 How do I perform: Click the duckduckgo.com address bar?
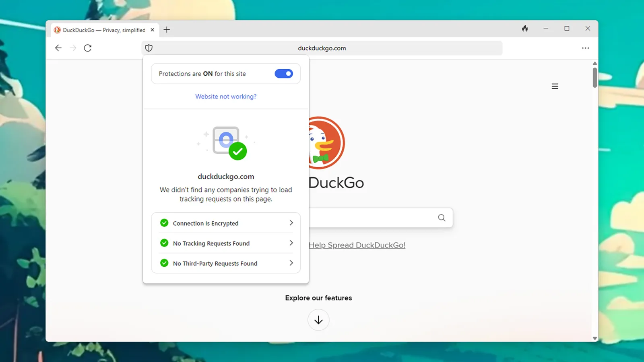click(x=322, y=48)
